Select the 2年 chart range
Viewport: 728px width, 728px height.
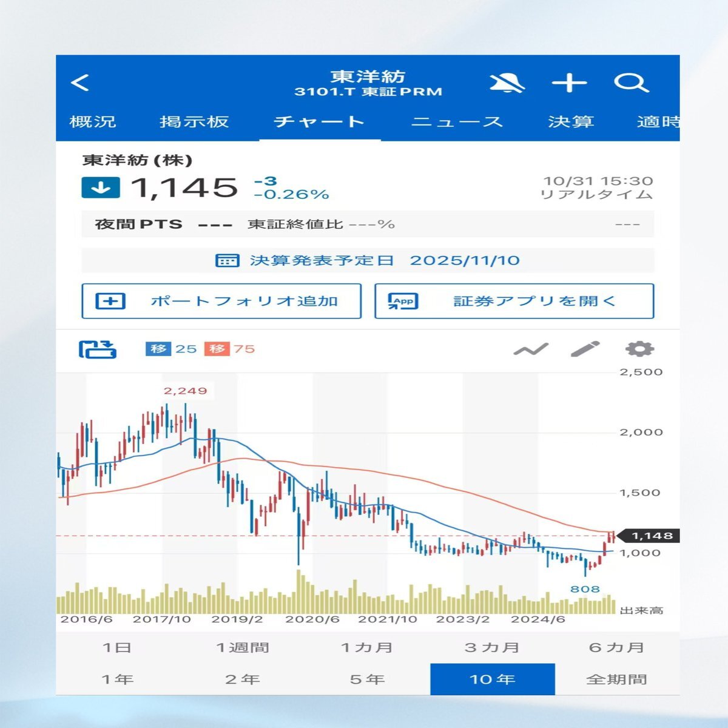coord(243,679)
